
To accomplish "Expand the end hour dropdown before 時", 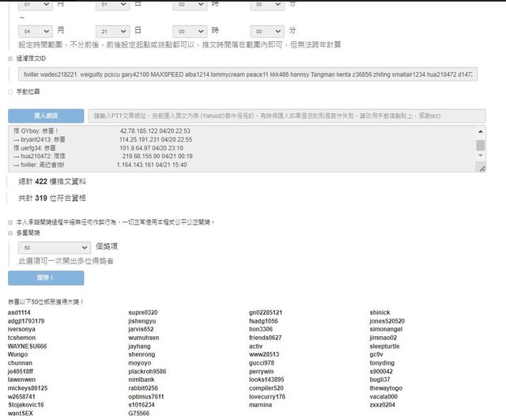I will click(x=190, y=31).
